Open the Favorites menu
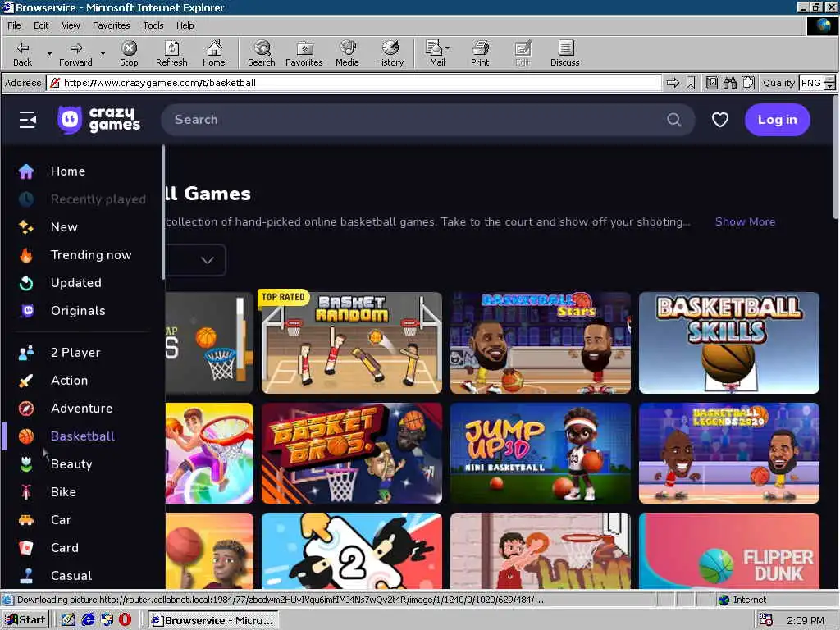The height and width of the screenshot is (630, 840). coord(111,25)
